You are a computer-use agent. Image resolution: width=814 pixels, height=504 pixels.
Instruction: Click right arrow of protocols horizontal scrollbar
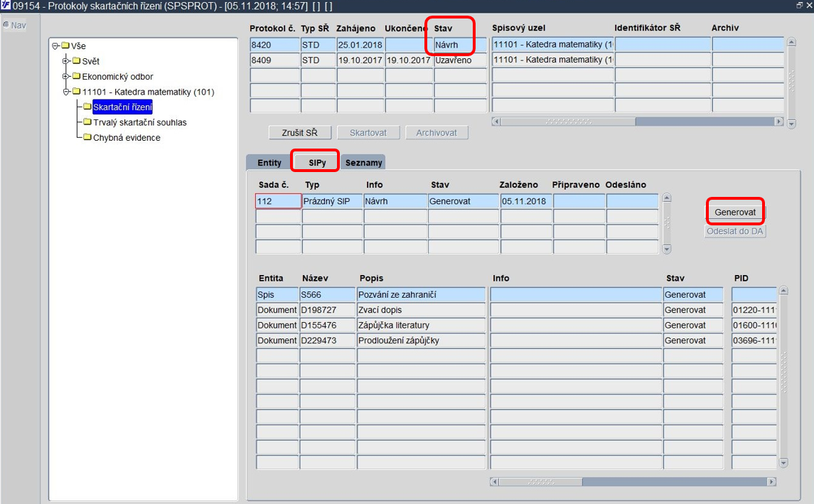coord(778,122)
